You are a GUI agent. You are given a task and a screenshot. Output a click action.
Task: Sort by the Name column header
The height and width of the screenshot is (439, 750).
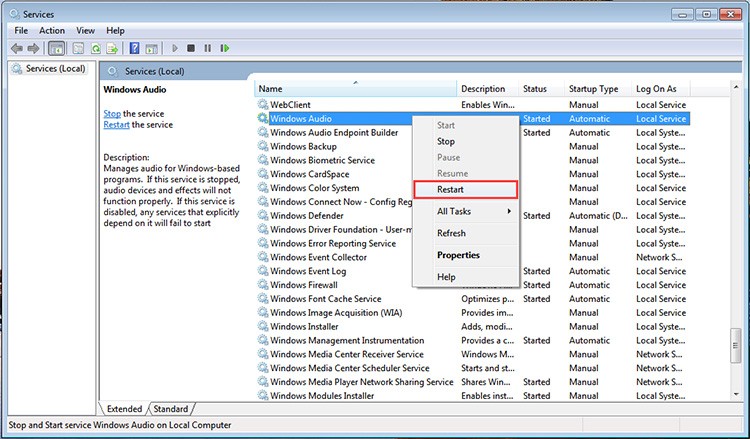(355, 89)
